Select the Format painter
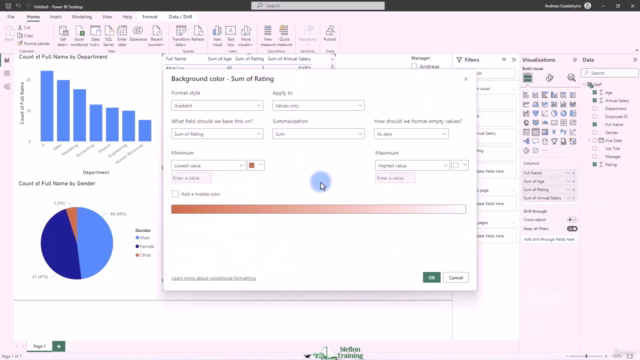 [34, 43]
